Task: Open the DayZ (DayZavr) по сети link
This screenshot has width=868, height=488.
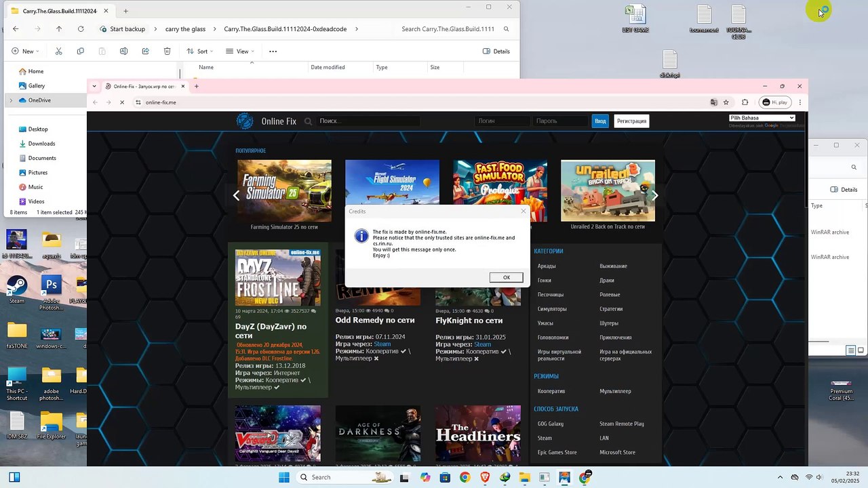Action: click(271, 331)
